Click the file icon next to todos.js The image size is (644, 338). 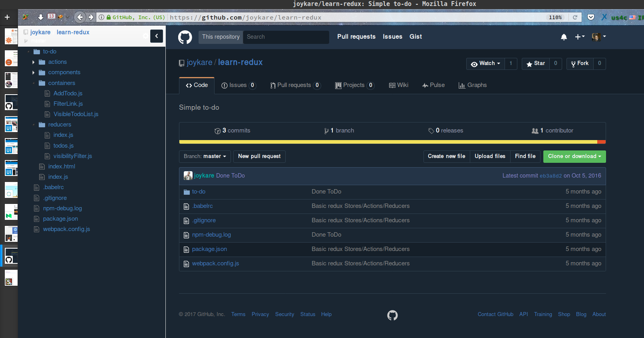47,146
